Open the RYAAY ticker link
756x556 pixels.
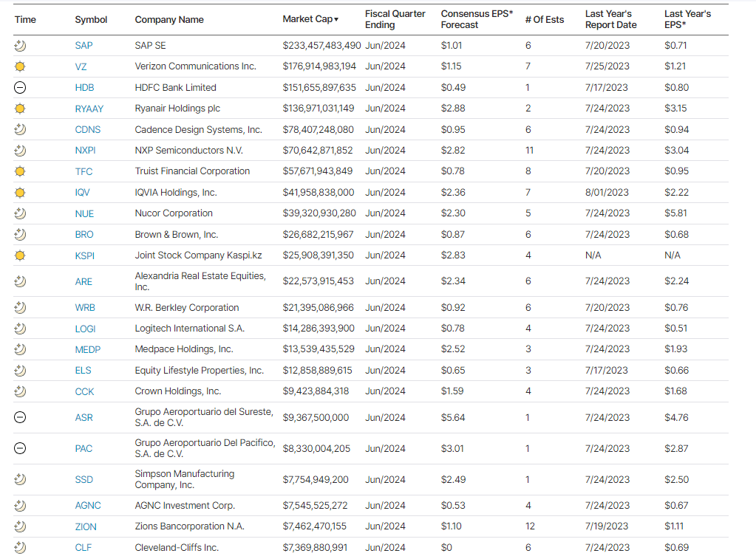click(89, 109)
